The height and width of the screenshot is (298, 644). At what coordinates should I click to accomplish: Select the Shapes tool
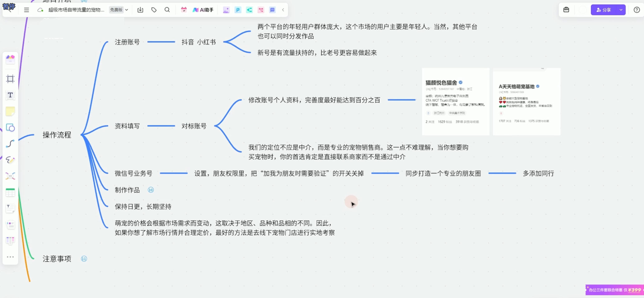coord(11,128)
